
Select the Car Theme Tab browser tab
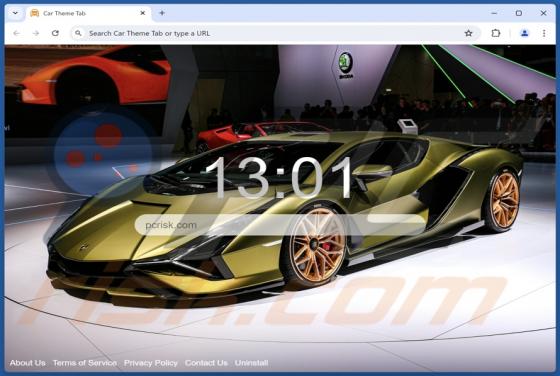[x=88, y=13]
